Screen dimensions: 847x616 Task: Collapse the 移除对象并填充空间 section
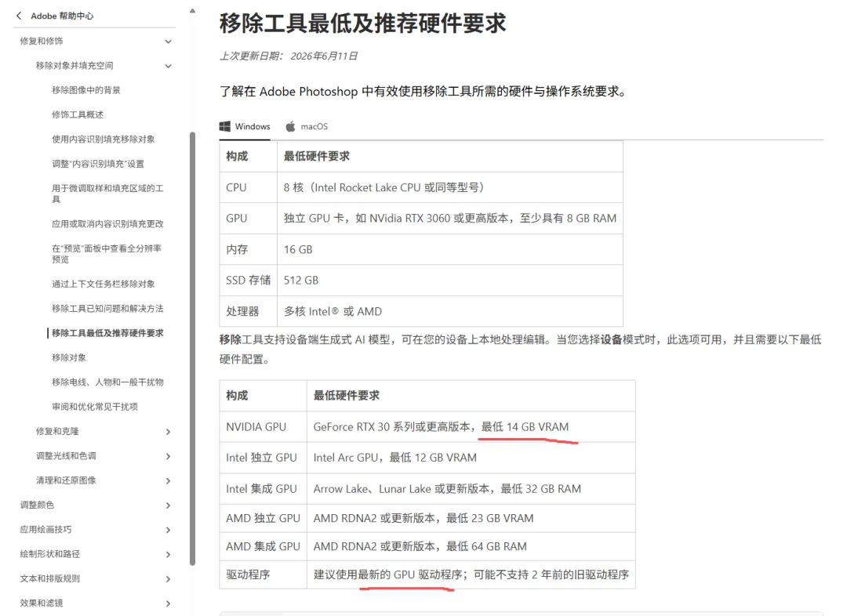pyautogui.click(x=168, y=66)
